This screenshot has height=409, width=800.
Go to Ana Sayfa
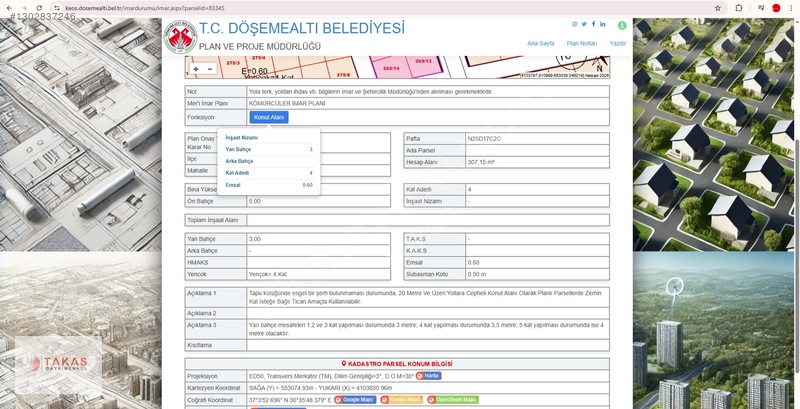coord(541,43)
